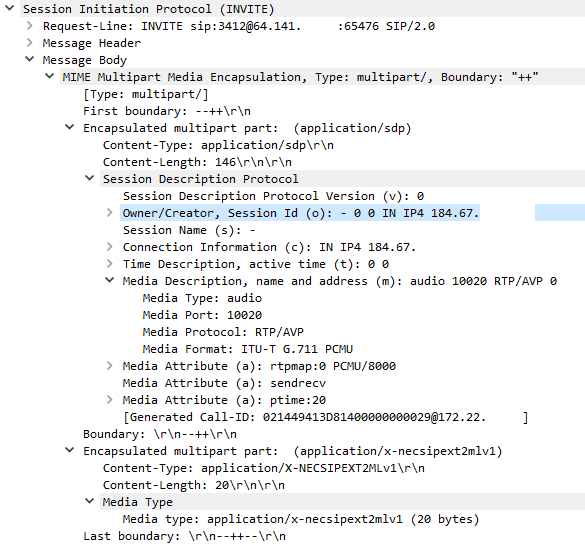Expand the rtpmap:0 PCMU/8000 attribute

pyautogui.click(x=109, y=366)
